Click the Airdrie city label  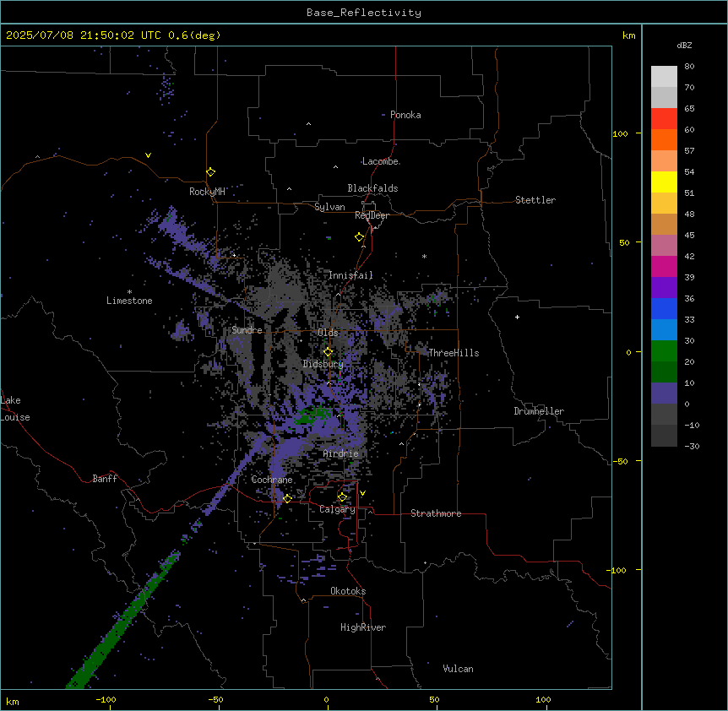click(341, 453)
